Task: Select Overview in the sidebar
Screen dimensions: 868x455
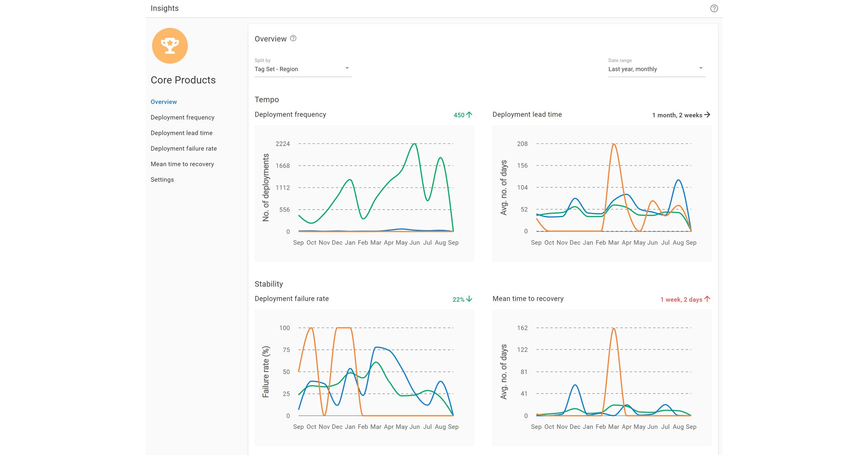Action: 163,101
